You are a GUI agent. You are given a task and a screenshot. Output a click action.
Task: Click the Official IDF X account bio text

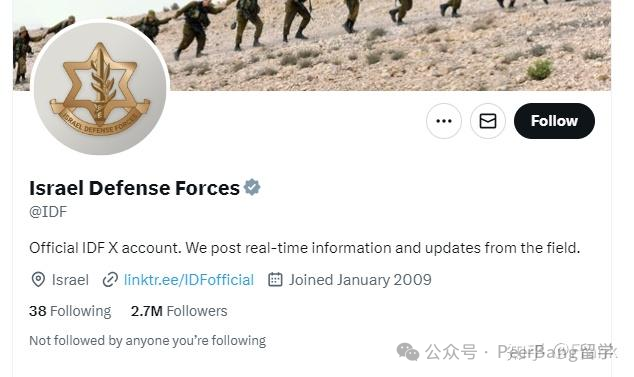click(304, 248)
